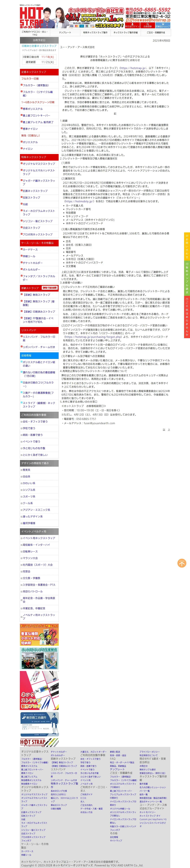This screenshot has width=190, height=868.
Task: Open the 即納品ショップ header button
Action: pos(163,26)
